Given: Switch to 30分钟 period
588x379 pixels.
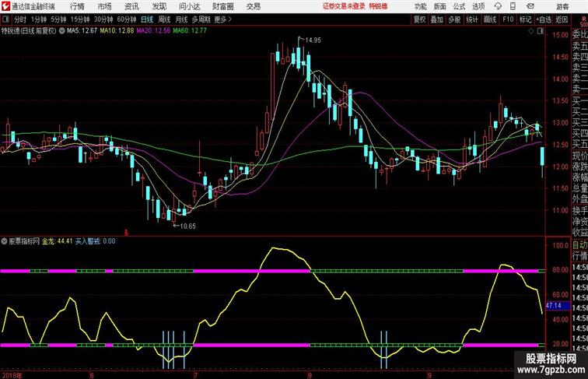Looking at the screenshot, I should pos(103,19).
